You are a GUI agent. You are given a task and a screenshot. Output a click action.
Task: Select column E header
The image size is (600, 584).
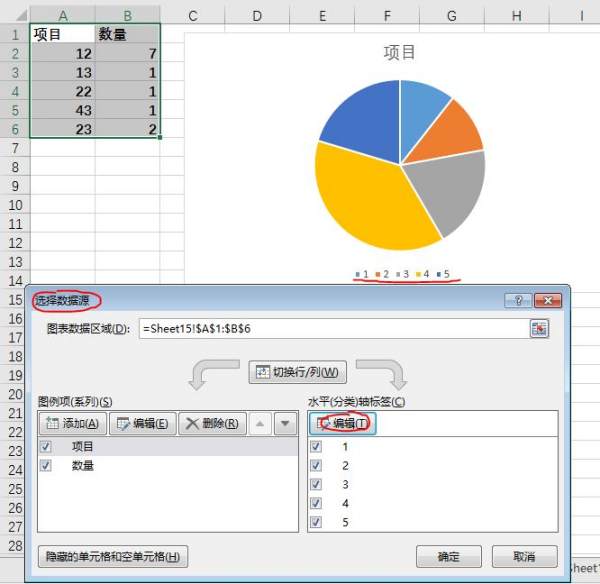(322, 15)
